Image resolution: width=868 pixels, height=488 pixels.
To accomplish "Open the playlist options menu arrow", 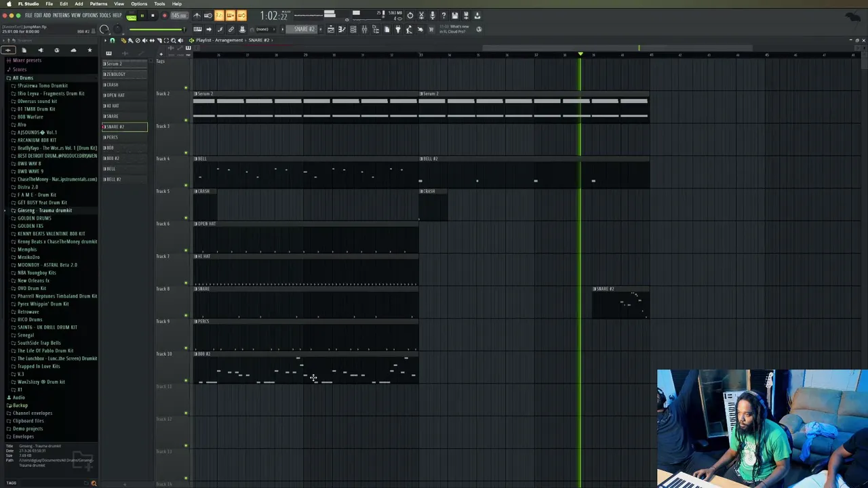I will pos(106,40).
